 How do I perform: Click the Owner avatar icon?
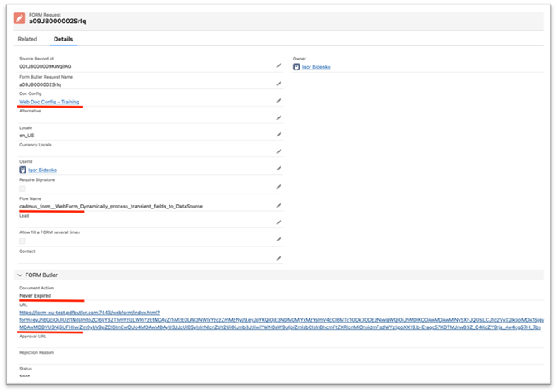296,66
